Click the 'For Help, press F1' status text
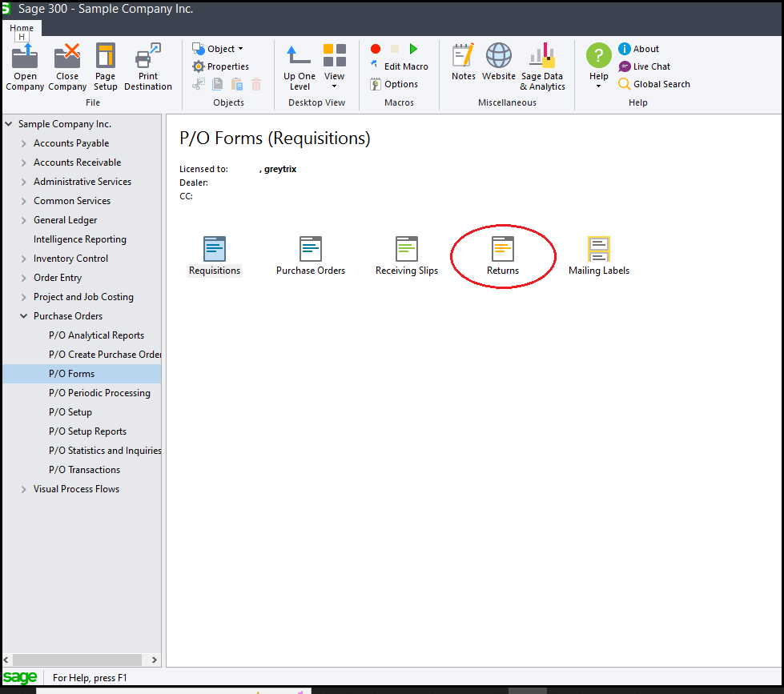 (90, 678)
